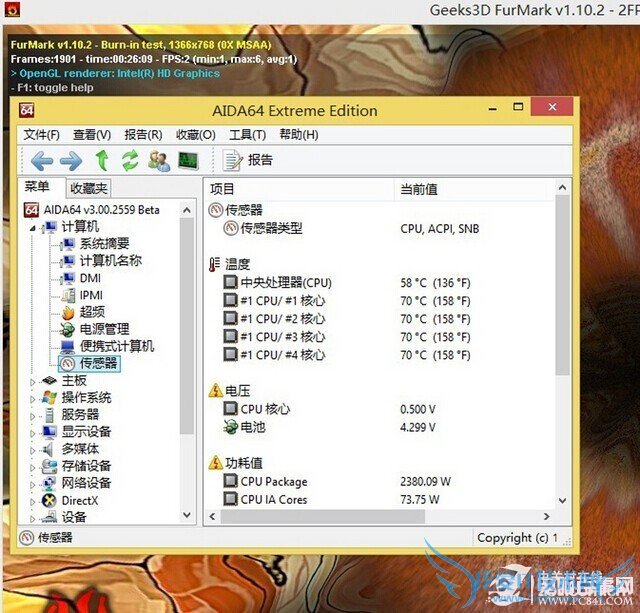Viewport: 640px width, 613px height.
Task: Click the 网络设备 network icon
Action: (x=49, y=483)
